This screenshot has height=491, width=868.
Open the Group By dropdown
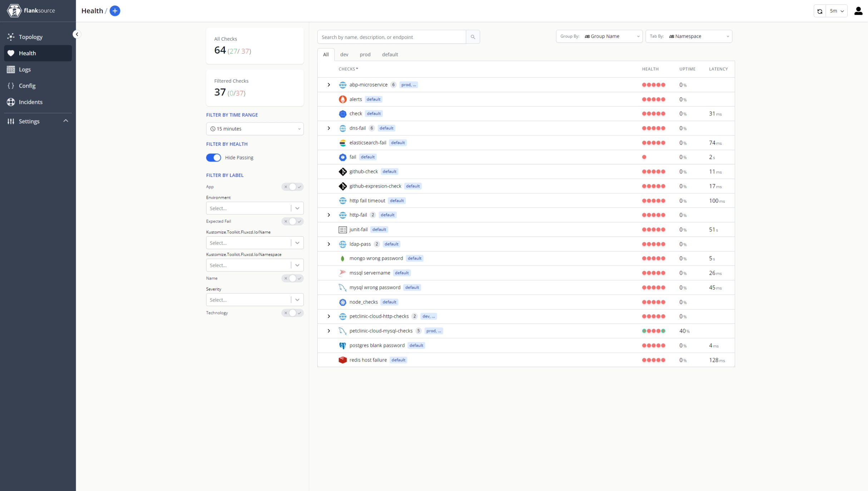[x=611, y=36]
